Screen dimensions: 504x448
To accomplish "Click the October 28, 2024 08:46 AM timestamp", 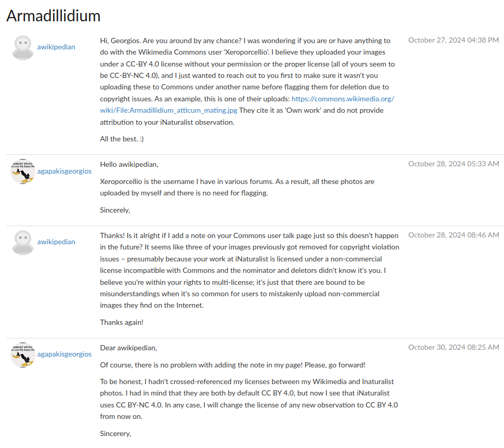I will pos(454,235).
